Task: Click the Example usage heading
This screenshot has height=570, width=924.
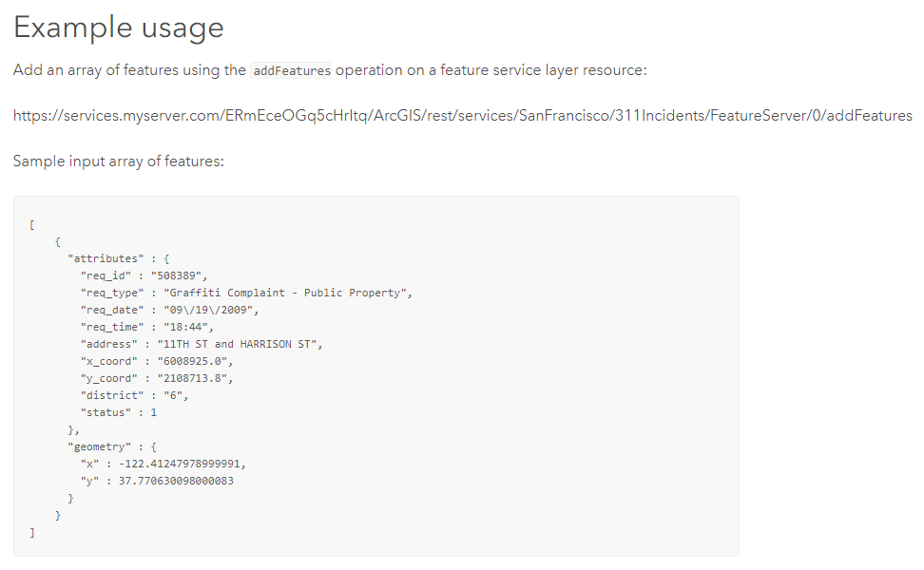Action: coord(119,28)
